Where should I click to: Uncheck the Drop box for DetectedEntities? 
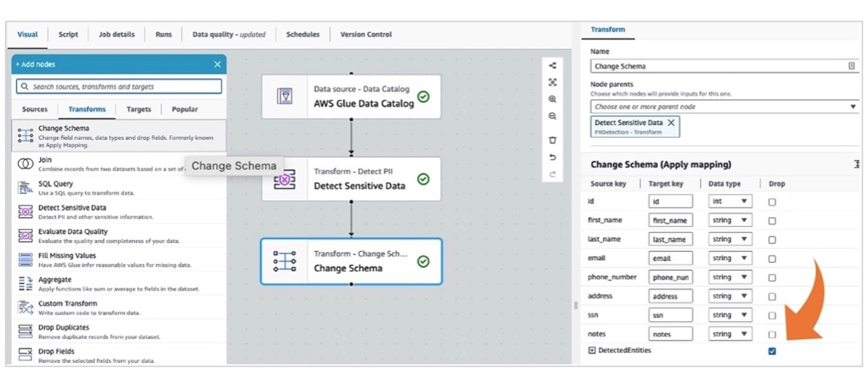click(772, 351)
